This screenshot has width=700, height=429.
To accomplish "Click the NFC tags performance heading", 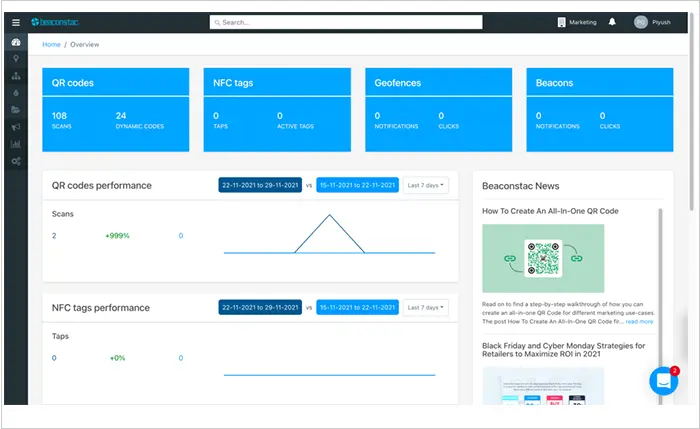I will 100,308.
